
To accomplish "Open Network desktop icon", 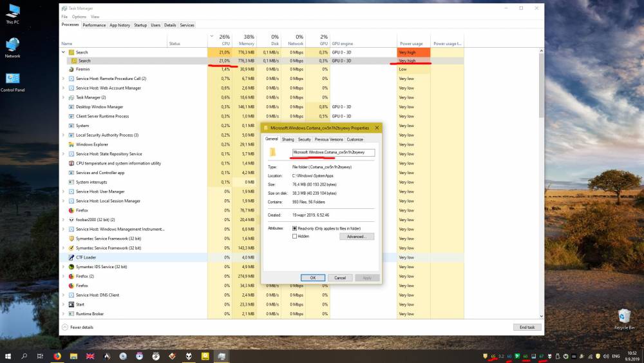I will pyautogui.click(x=13, y=48).
